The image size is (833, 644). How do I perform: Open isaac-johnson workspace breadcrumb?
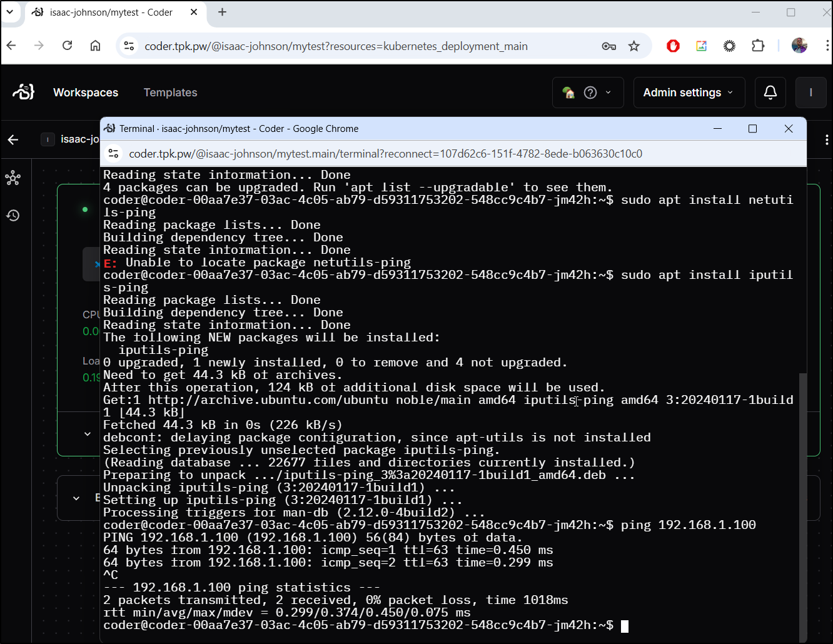tap(69, 139)
